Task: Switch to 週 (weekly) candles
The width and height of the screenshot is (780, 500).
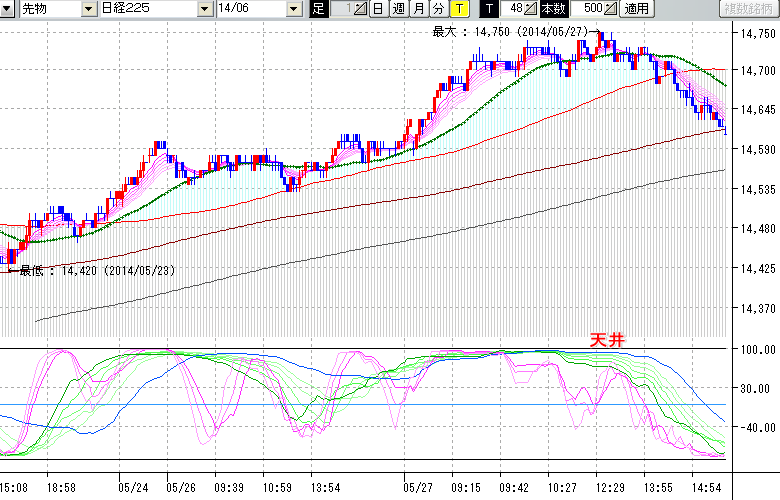Action: [x=398, y=9]
